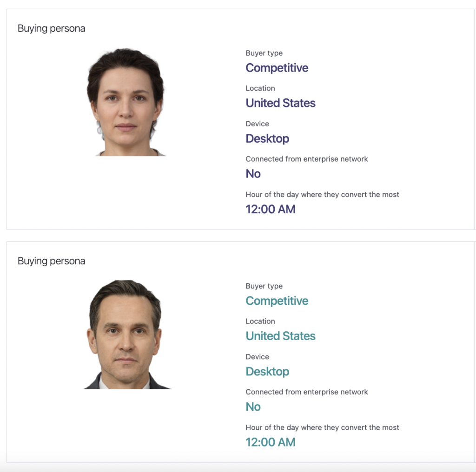The image size is (476, 472).
Task: Open the Competitive buyer type in the first persona
Action: 277,68
